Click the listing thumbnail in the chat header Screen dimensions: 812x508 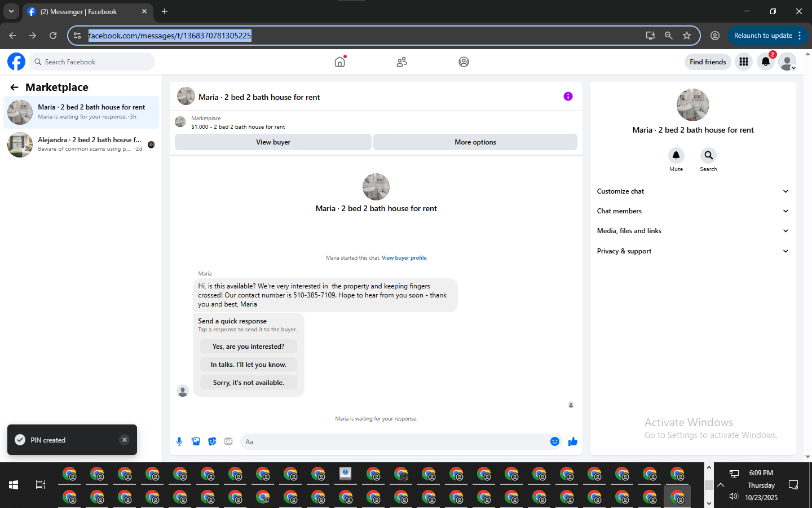coord(186,97)
